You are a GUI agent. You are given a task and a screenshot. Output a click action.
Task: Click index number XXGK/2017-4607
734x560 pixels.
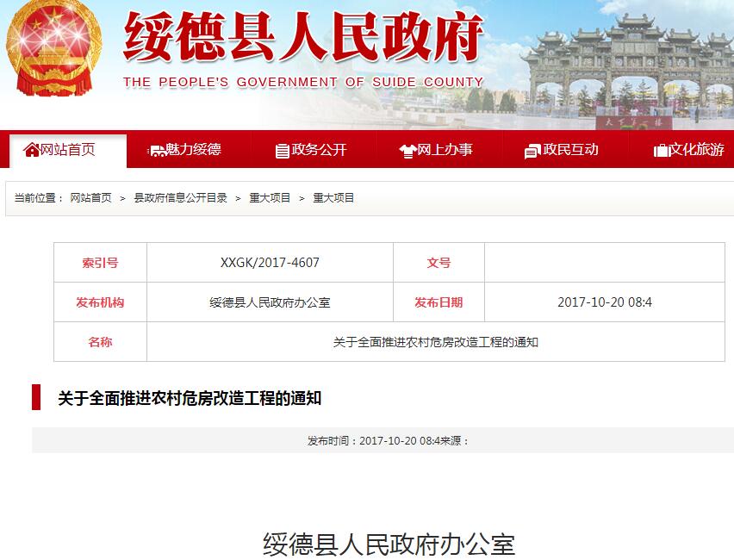[x=271, y=263]
